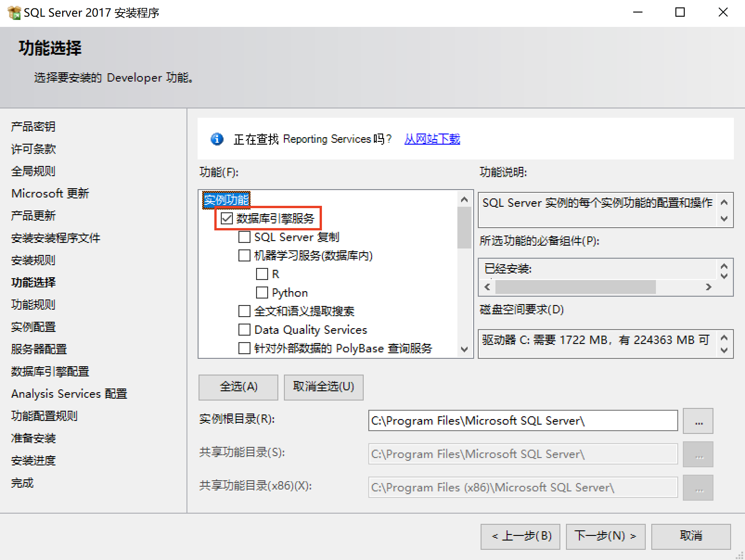Image resolution: width=745 pixels, height=560 pixels.
Task: Check the R checkbox
Action: pos(262,274)
